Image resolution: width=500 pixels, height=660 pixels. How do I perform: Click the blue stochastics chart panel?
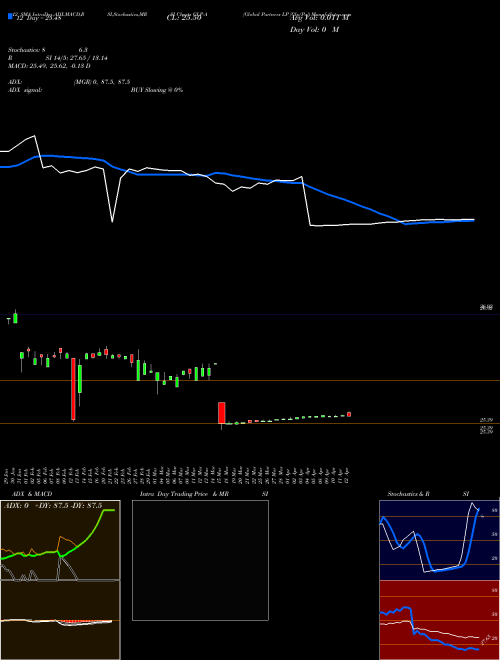[439, 540]
